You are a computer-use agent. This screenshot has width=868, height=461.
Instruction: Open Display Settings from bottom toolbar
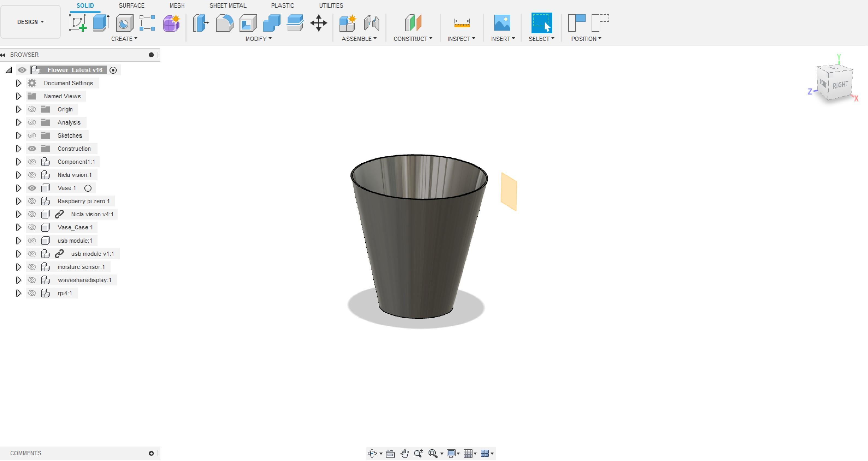[452, 453]
